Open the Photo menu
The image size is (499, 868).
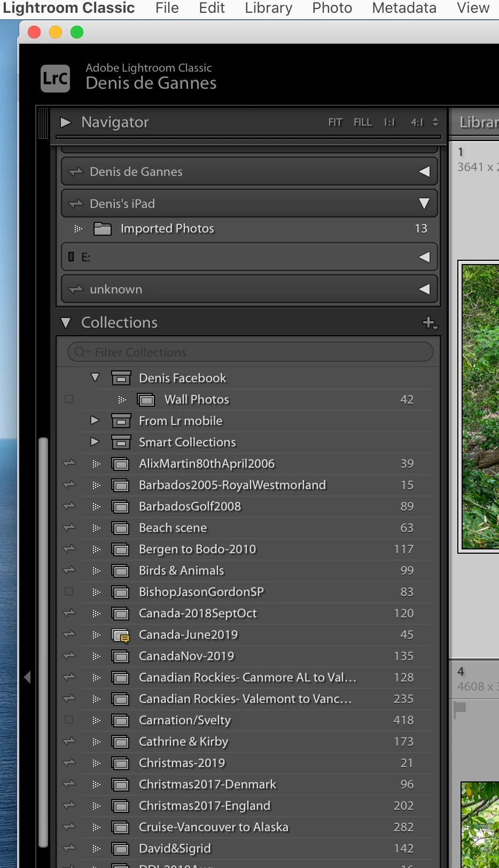[332, 8]
